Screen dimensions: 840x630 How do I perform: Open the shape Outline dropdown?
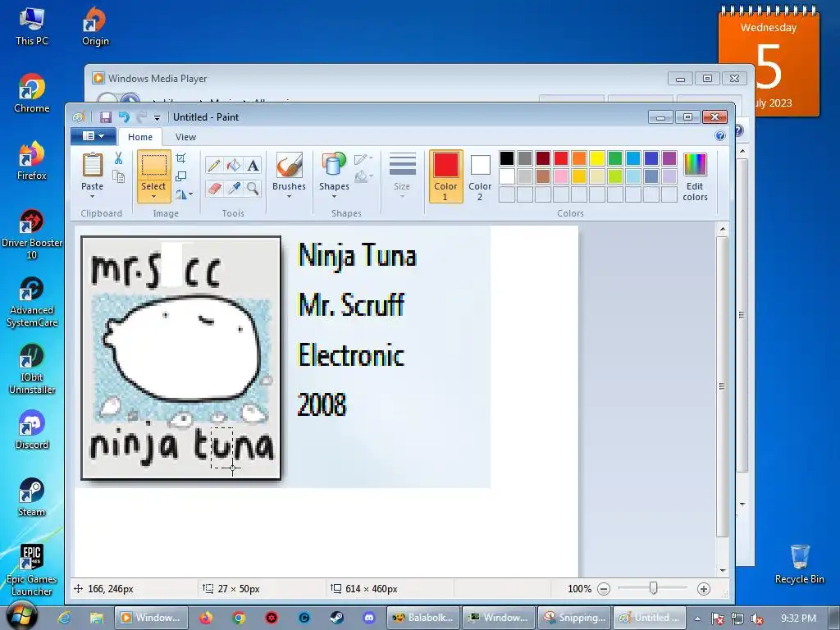point(363,158)
